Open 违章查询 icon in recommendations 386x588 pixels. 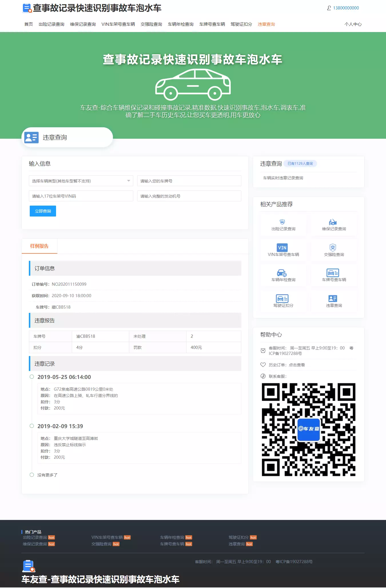[x=333, y=299]
